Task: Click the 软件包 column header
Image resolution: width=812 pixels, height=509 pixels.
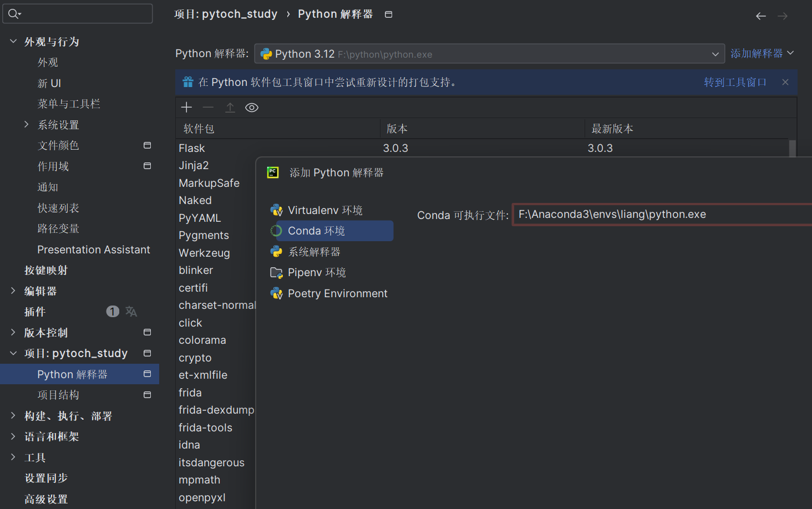Action: [278, 129]
